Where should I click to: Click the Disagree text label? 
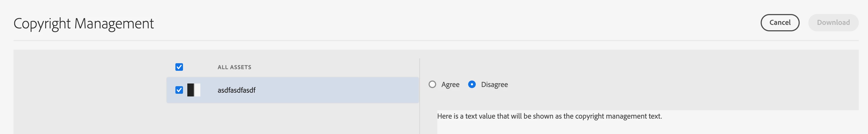click(494, 85)
